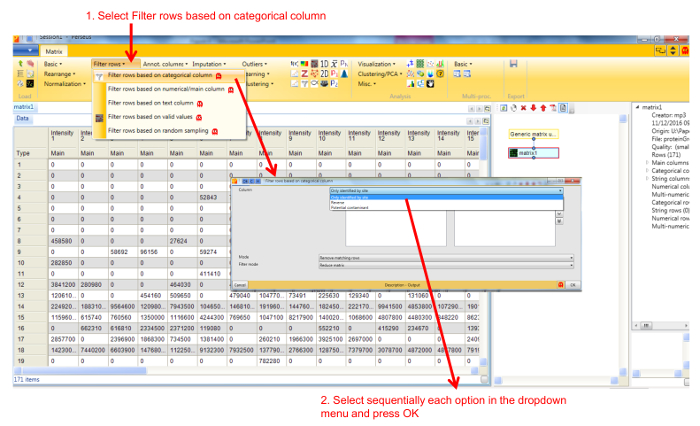
Task: Click the red up arrow in workflow toolbar
Action: click(x=541, y=107)
